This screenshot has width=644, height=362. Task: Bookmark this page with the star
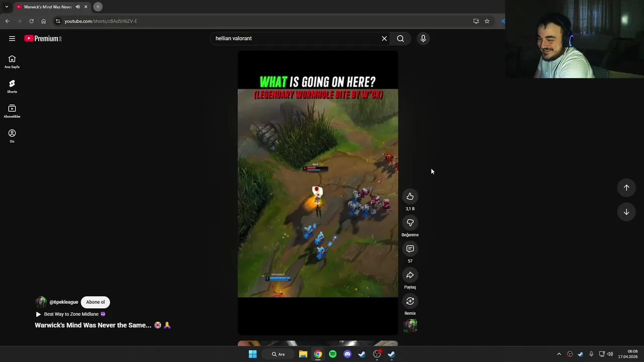pos(487,21)
